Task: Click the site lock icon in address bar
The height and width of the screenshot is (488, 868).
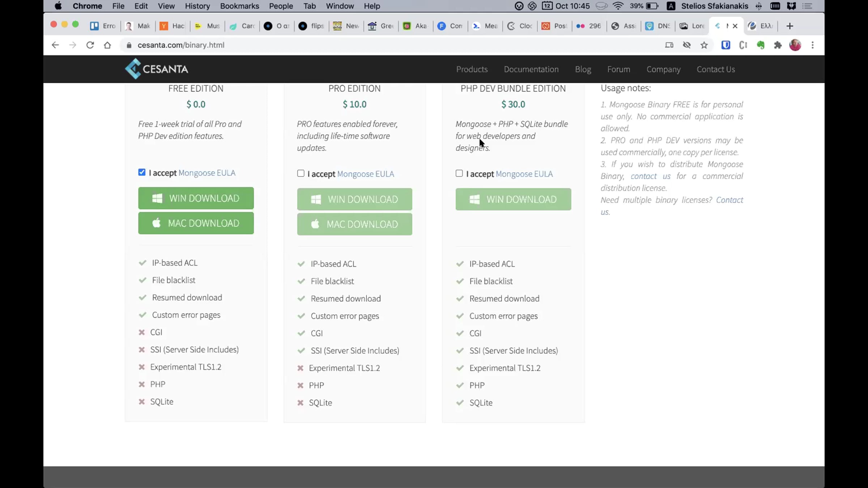Action: (129, 45)
